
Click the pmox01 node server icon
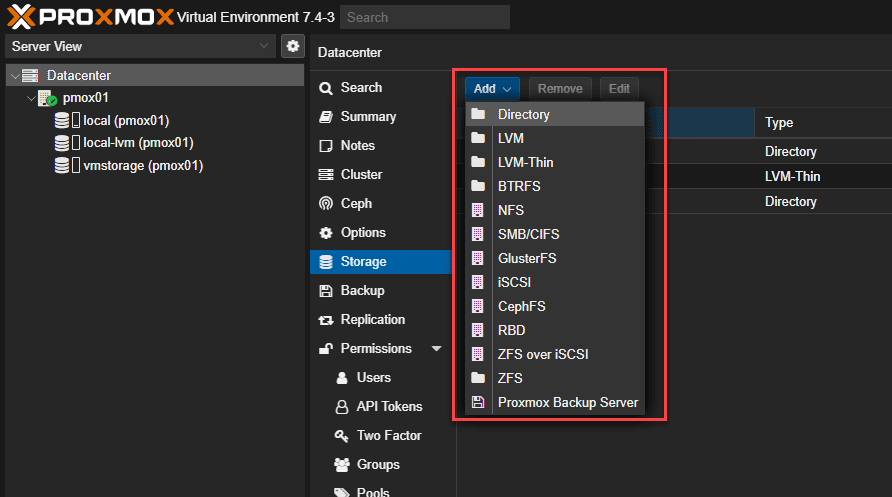[x=47, y=98]
